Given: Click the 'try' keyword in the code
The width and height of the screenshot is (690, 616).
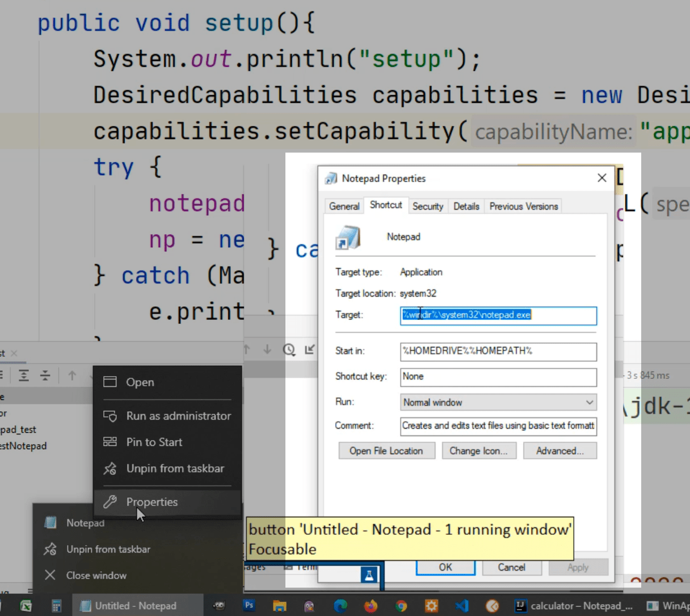Looking at the screenshot, I should pos(113,168).
